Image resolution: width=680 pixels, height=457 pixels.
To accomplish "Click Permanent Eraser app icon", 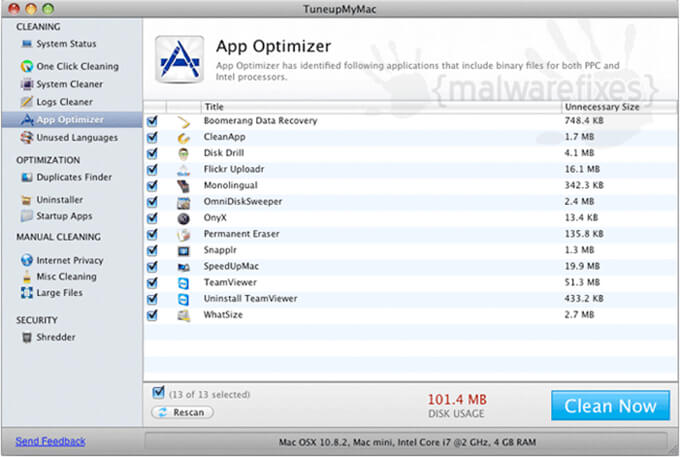I will [x=184, y=235].
